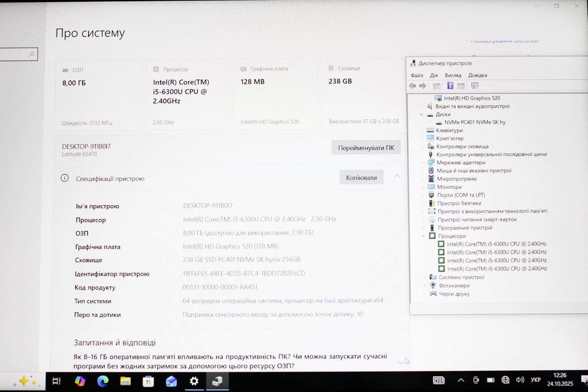Switch input language via УКР indicator
This screenshot has height=392, width=588.
(536, 380)
